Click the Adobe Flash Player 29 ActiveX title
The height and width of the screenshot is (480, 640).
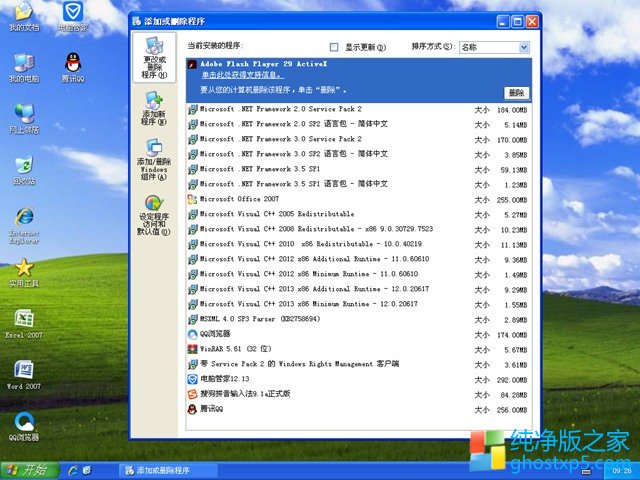point(264,64)
